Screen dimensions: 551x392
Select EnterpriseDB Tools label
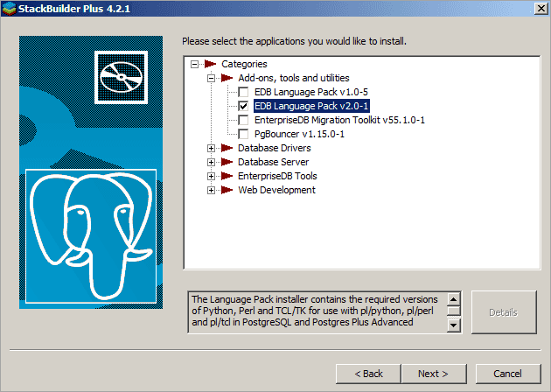[x=277, y=176]
